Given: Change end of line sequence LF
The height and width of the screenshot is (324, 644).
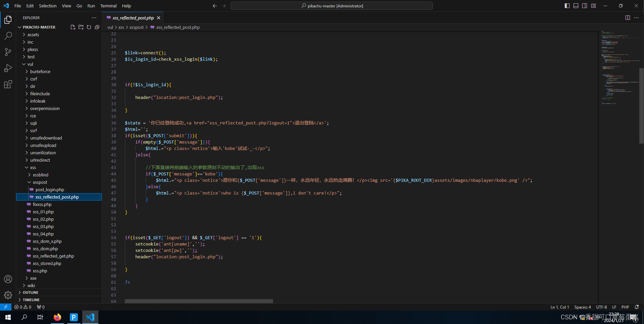Looking at the screenshot, I should [614, 307].
